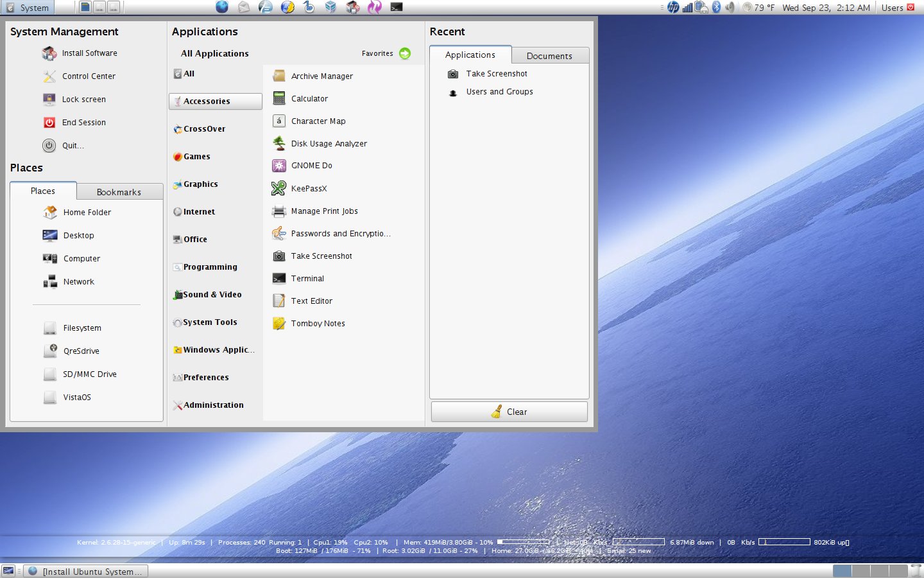Switch to the first workspace in pager
Viewport: 924px width, 578px height.
842,571
